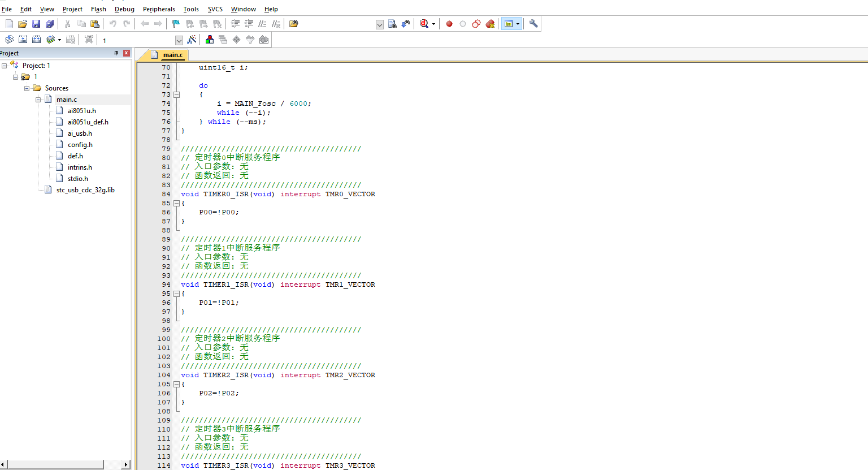
Task: Open the Debug menu
Action: pos(124,9)
